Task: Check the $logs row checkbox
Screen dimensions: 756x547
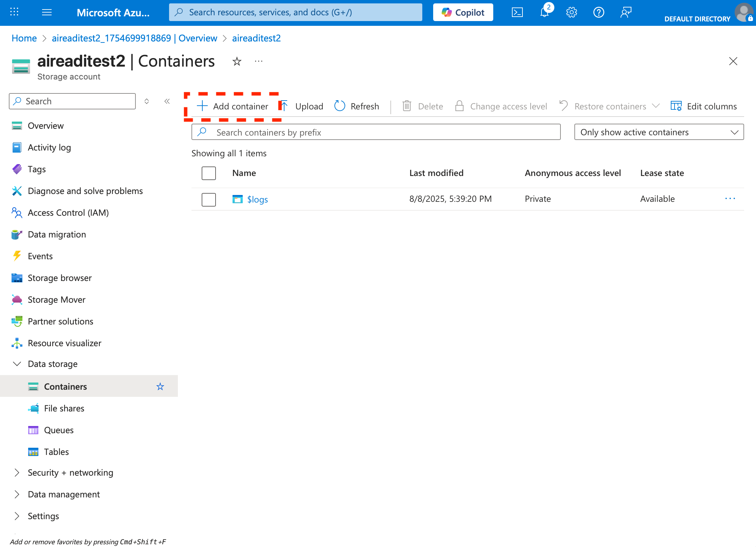Action: [209, 199]
